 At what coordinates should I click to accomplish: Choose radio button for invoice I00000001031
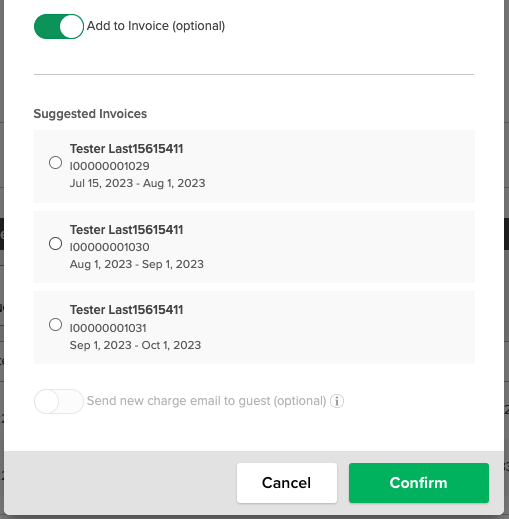click(55, 325)
